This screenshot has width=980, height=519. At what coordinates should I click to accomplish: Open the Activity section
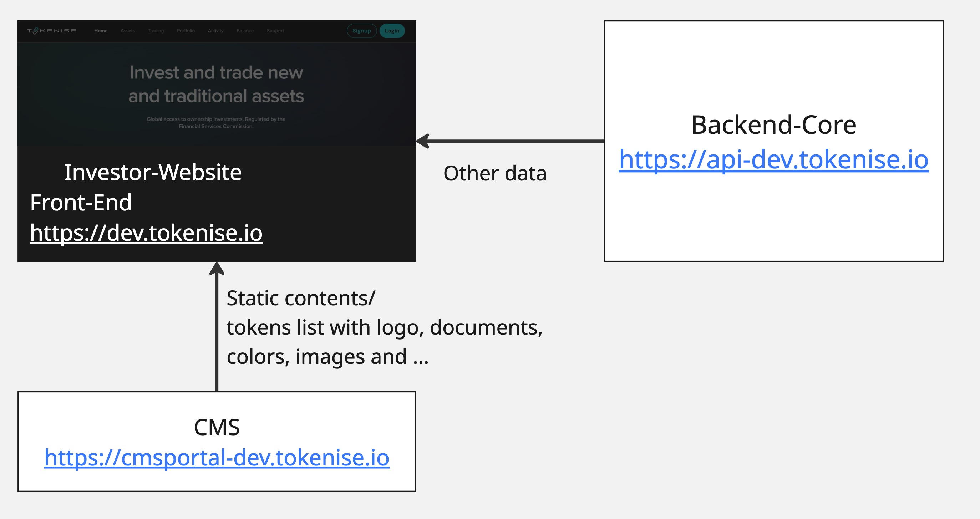(215, 30)
